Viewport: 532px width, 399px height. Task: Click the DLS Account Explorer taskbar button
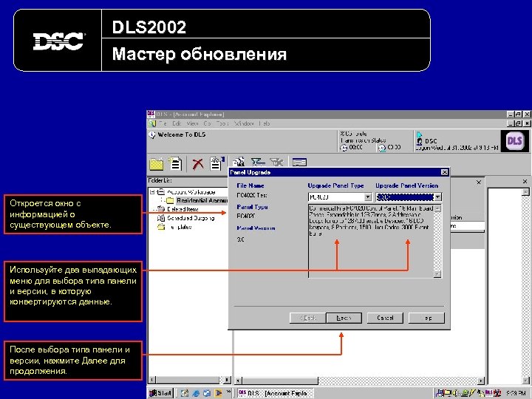pos(275,393)
